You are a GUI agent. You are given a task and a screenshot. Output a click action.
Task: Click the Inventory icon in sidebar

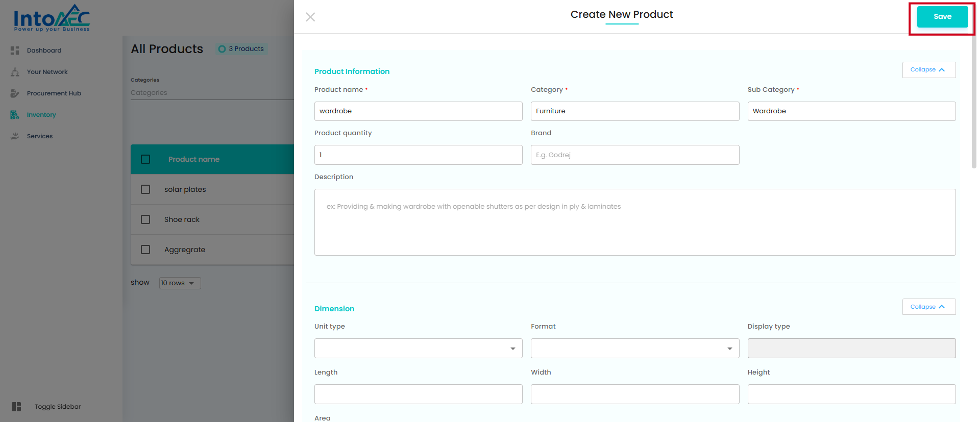point(15,115)
